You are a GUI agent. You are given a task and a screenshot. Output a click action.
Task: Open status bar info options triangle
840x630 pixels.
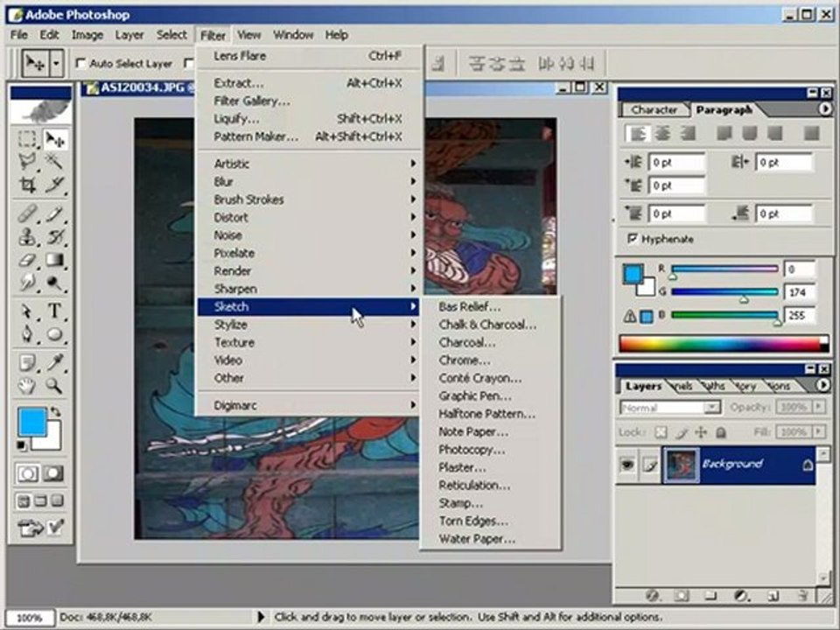pyautogui.click(x=261, y=617)
